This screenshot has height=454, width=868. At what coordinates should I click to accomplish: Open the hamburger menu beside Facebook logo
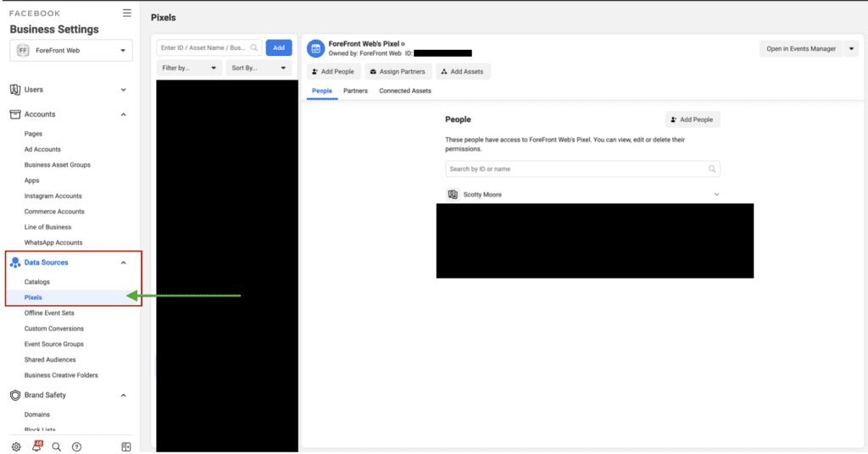coord(127,14)
